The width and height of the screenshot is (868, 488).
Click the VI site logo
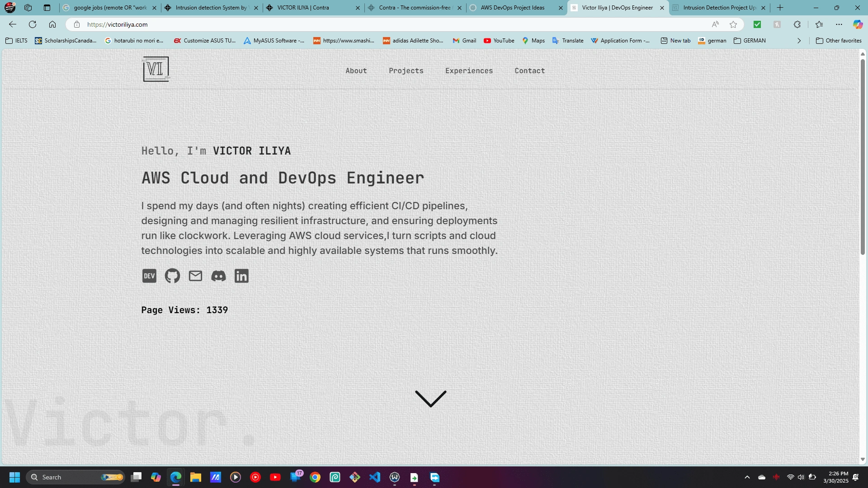(156, 70)
